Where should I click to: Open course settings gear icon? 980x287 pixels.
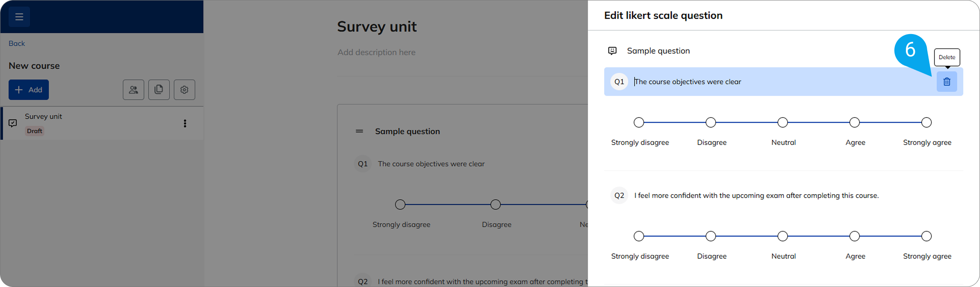tap(184, 90)
